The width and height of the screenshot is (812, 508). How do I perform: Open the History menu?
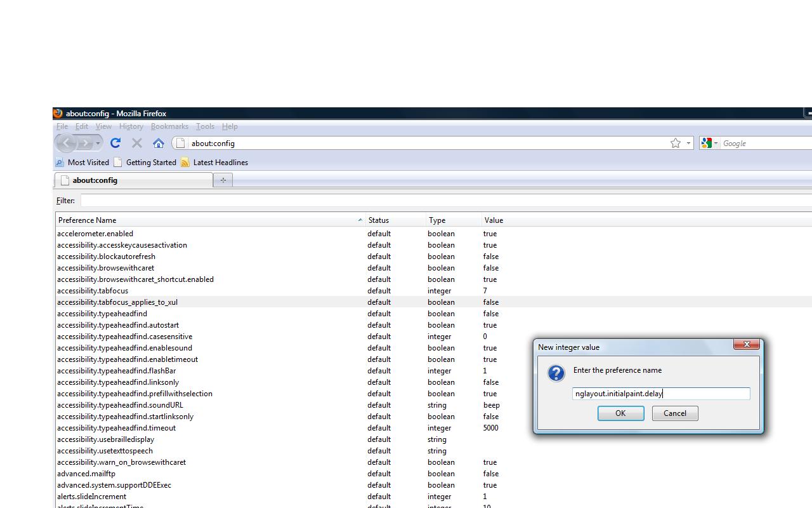coord(131,126)
